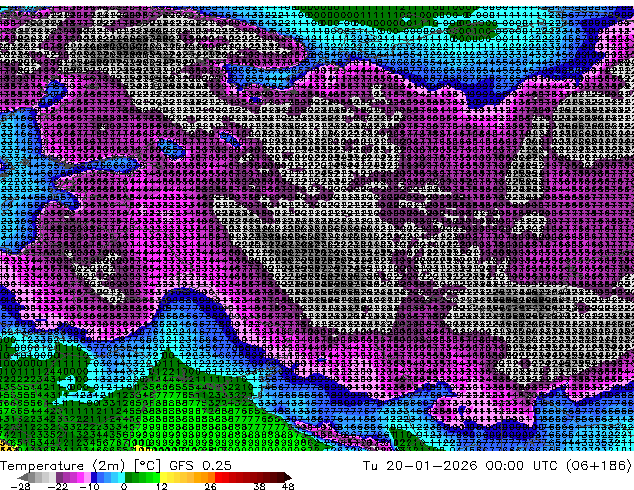
Task: Click the "-28" legend value
Action: (x=20, y=486)
